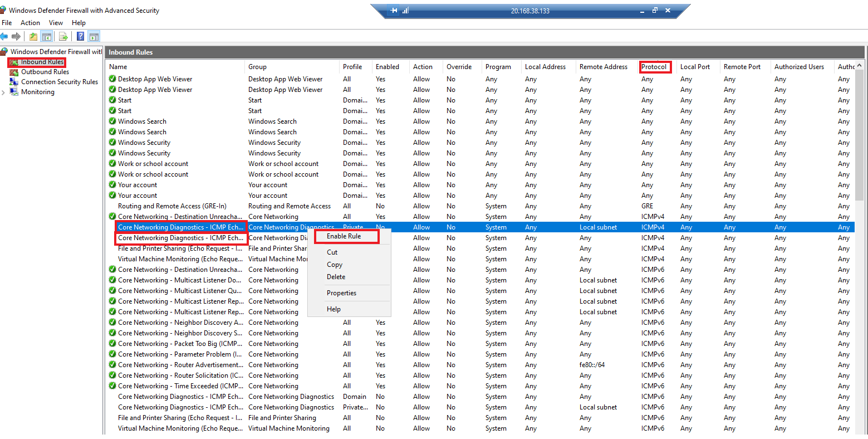Image resolution: width=868 pixels, height=439 pixels.
Task: Click the Back navigation arrow
Action: 4,37
